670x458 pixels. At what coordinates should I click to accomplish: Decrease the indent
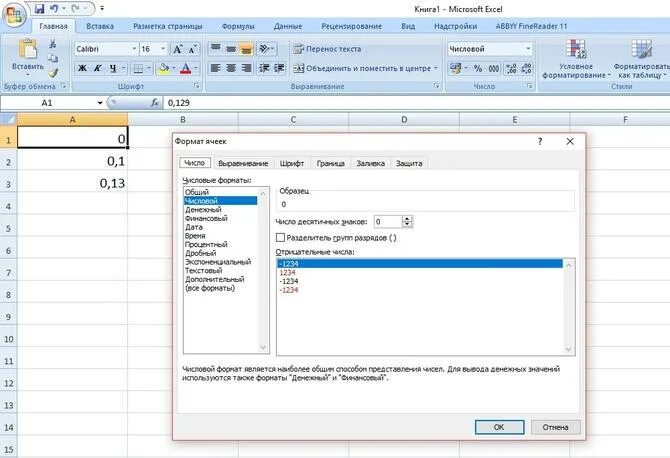[264, 68]
